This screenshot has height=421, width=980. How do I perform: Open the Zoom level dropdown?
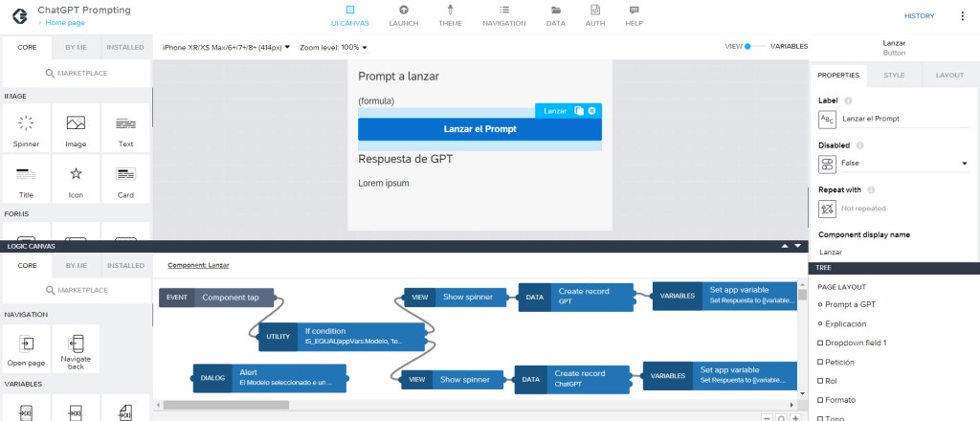tap(333, 47)
